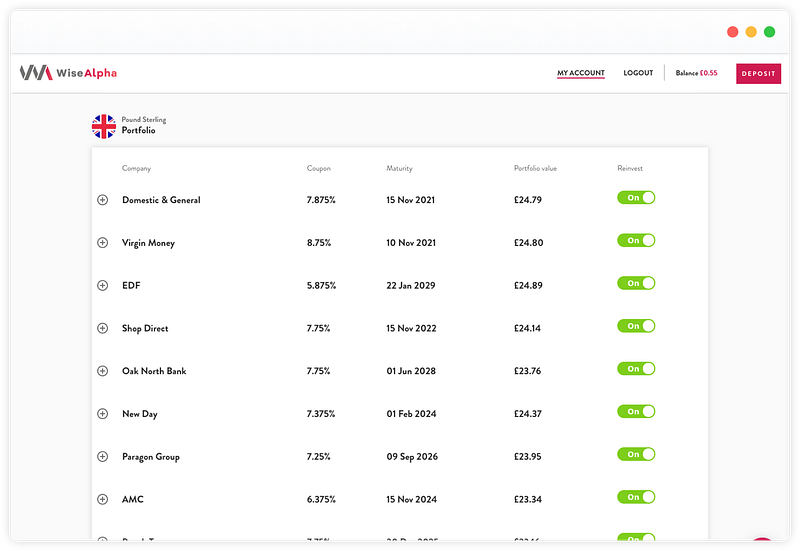Click the Pound Sterling Portfolio heading

(144, 125)
